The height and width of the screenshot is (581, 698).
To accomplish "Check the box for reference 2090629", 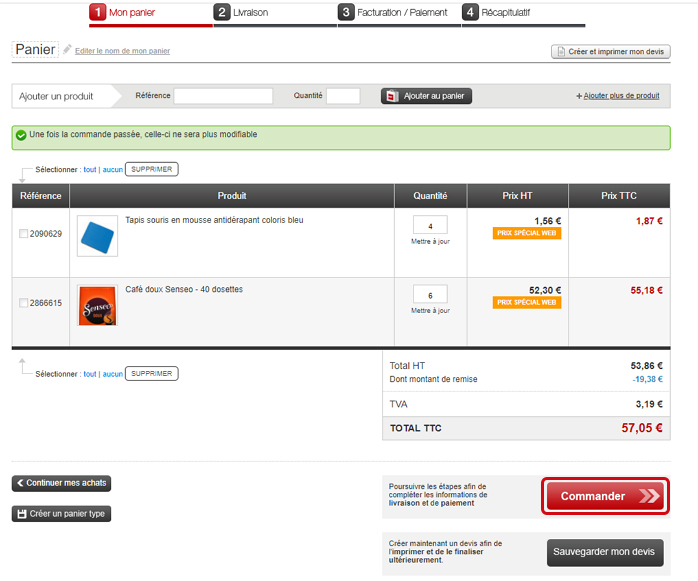I will click(x=24, y=233).
